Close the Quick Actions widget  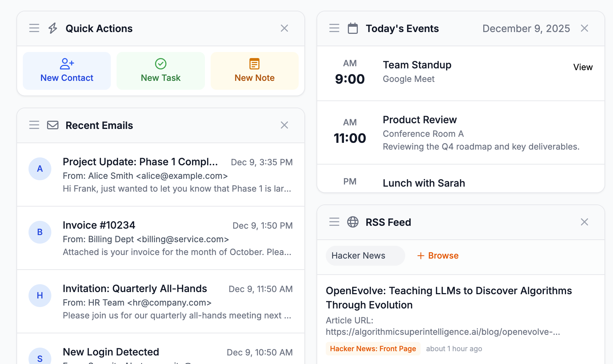(284, 28)
